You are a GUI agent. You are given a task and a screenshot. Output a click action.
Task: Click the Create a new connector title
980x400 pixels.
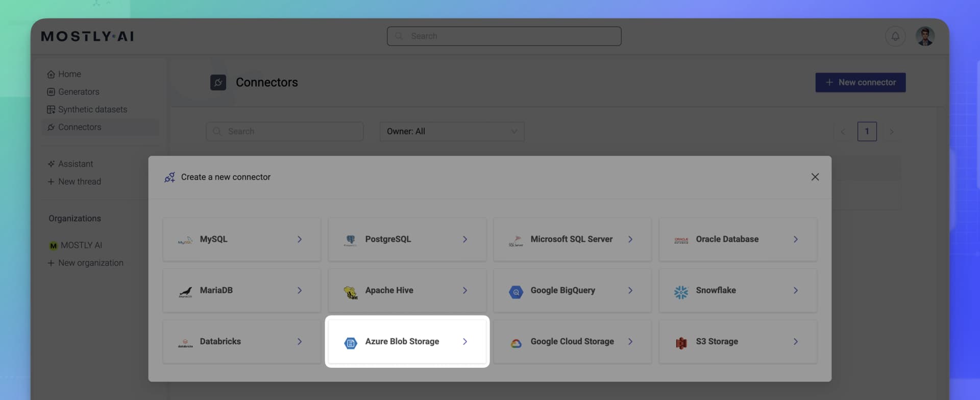tap(226, 177)
